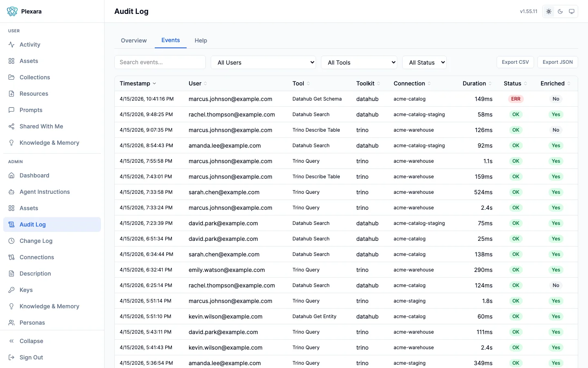Click the Shared With Me share icon
This screenshot has height=368, width=588.
(x=11, y=126)
